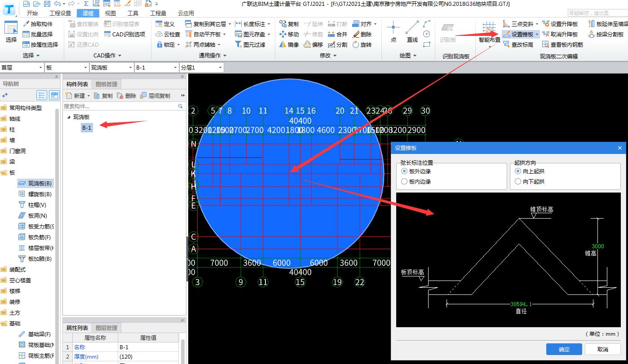Open the 云应用 ribbon tab
The width and height of the screenshot is (628, 364).
point(186,13)
